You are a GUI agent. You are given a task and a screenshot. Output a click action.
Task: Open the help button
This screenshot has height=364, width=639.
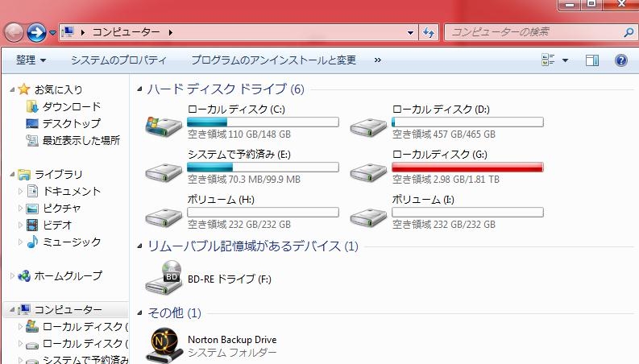tap(621, 60)
